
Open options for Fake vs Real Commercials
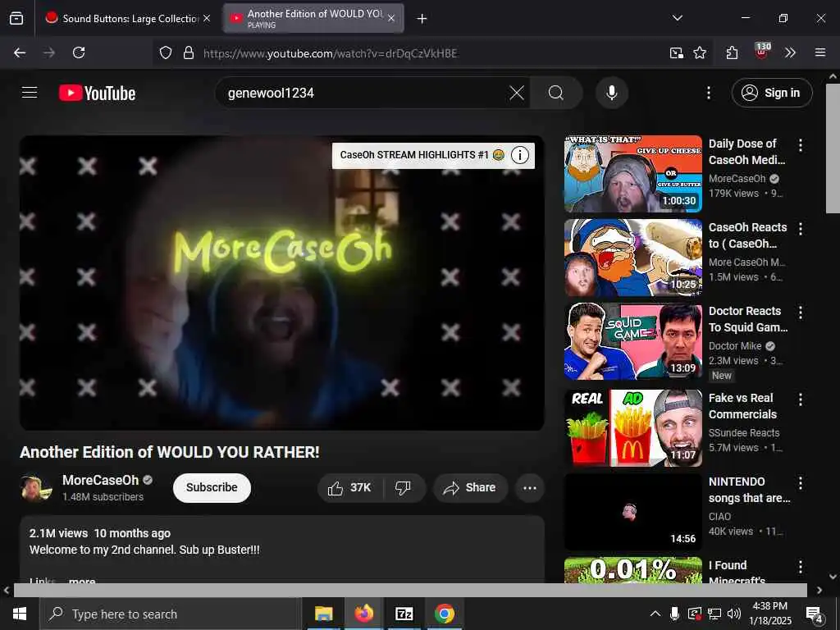tap(800, 399)
